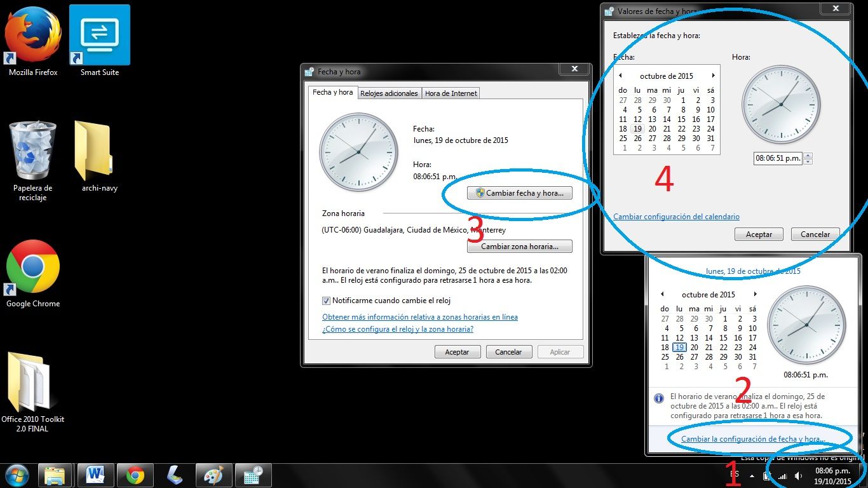This screenshot has width=868, height=488.
Task: Go to the next month in the tray clock popup
Action: click(x=755, y=294)
